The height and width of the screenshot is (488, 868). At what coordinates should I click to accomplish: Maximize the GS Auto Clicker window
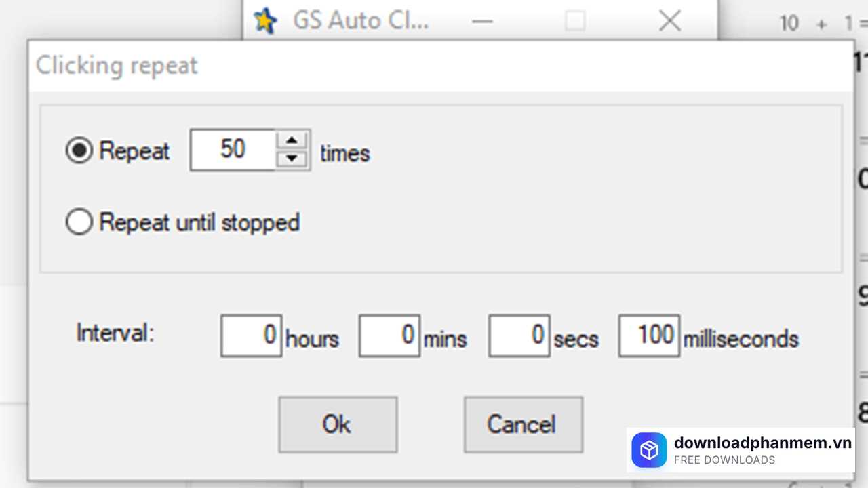tap(575, 22)
